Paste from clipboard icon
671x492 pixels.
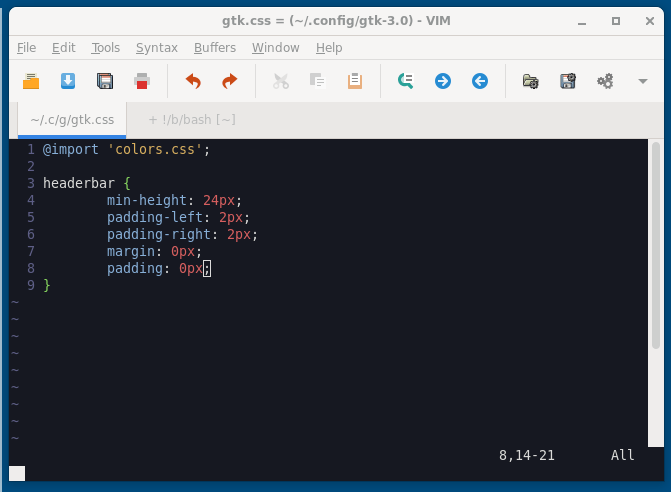click(x=355, y=81)
